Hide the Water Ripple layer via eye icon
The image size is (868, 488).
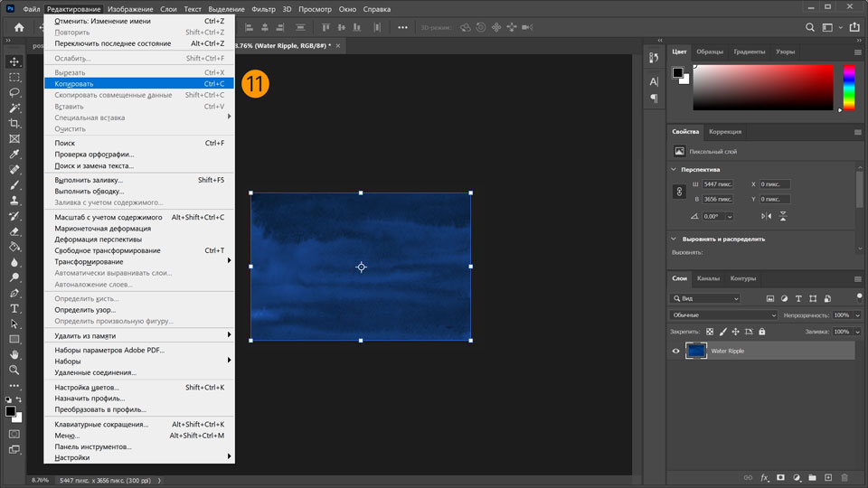tap(675, 351)
